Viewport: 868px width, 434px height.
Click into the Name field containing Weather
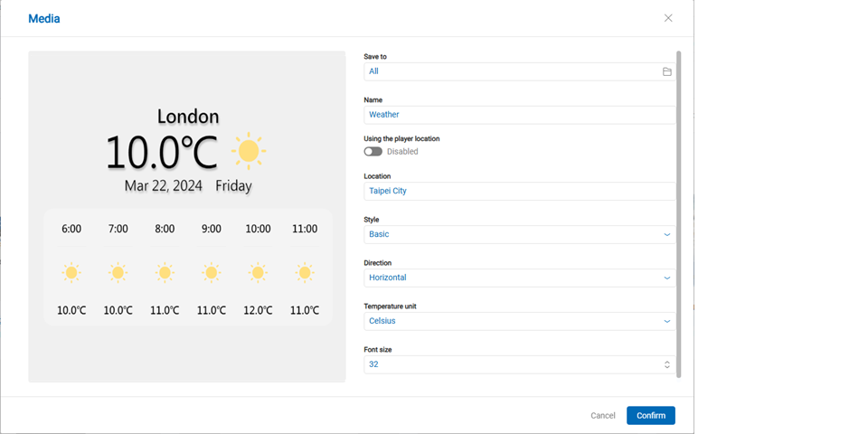(x=519, y=115)
